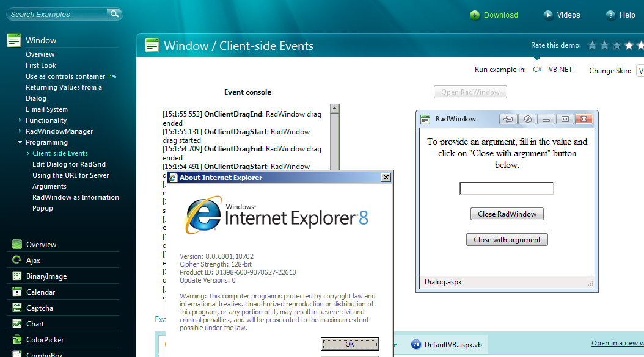Image resolution: width=644 pixels, height=357 pixels.
Task: Switch example to VB.NET
Action: (x=560, y=70)
